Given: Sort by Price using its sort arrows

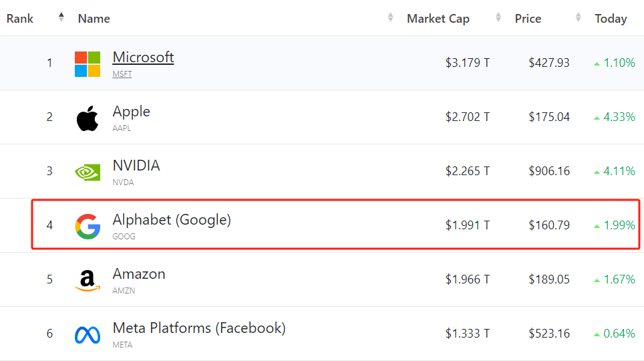Looking at the screenshot, I should [x=578, y=18].
